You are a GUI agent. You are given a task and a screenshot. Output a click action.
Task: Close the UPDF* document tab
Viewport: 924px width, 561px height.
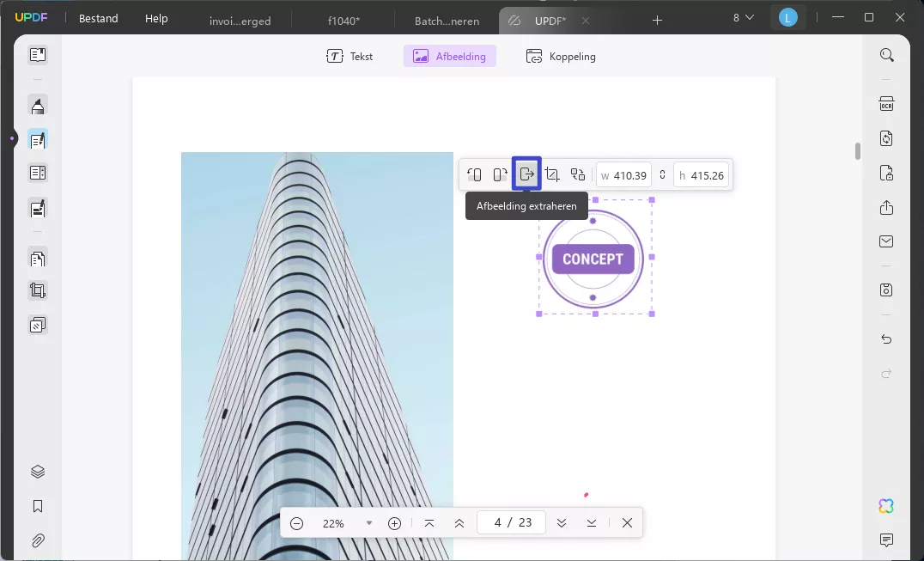point(585,21)
